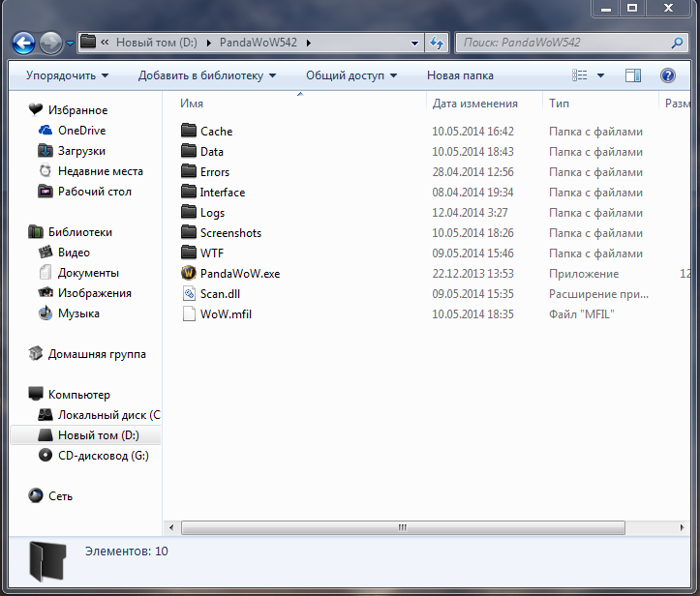
Task: Open Документы library
Action: [88, 273]
